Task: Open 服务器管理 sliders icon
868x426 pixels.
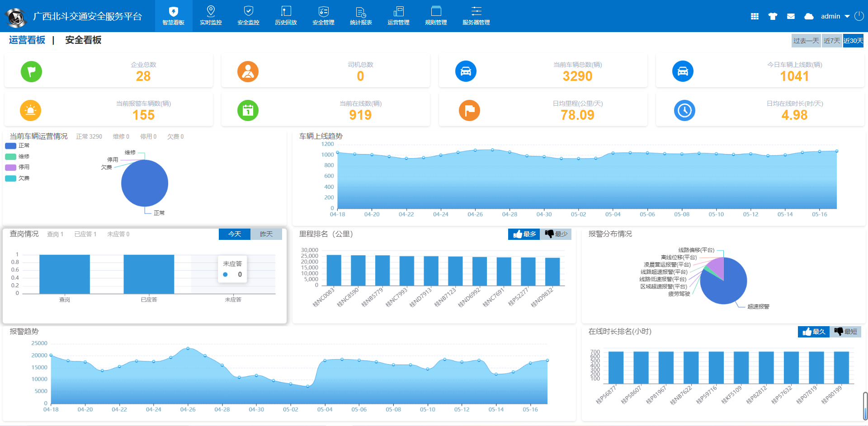Action: pyautogui.click(x=476, y=11)
